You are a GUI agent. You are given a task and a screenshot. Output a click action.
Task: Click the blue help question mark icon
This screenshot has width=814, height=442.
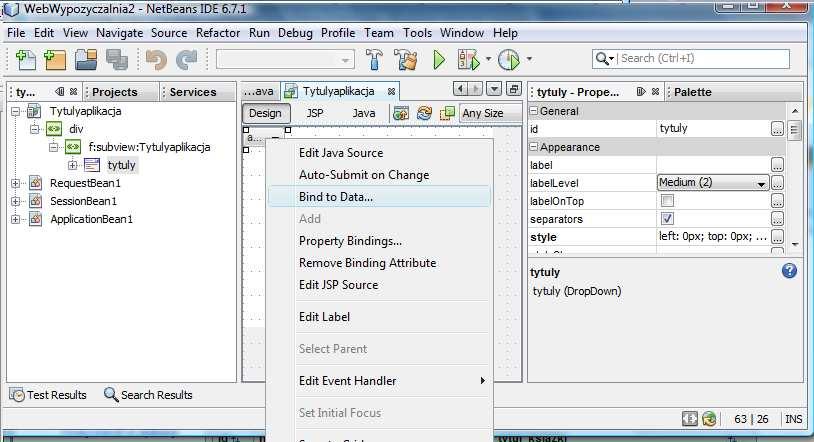pyautogui.click(x=789, y=271)
